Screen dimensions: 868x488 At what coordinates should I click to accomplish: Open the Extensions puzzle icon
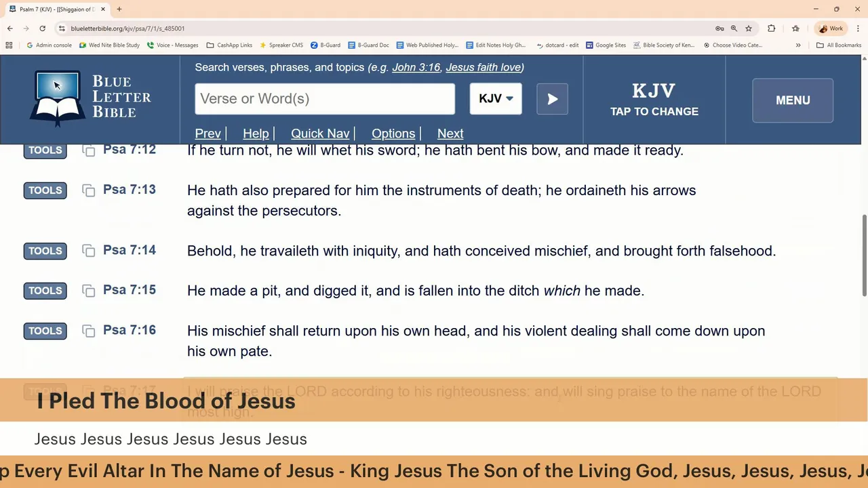pyautogui.click(x=771, y=28)
